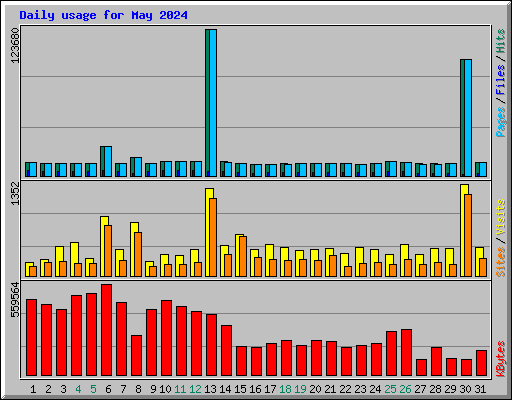Click day label 1 on the x-axis

point(33,389)
